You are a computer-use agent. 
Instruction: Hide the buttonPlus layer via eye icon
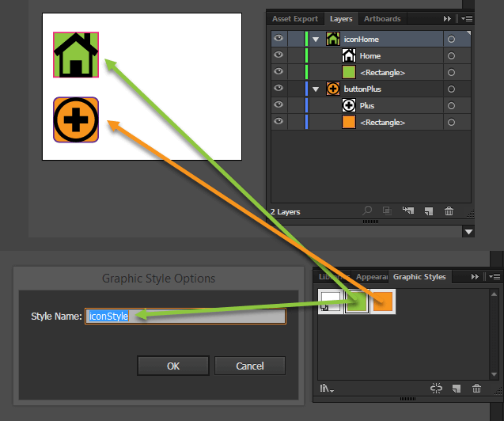(278, 89)
